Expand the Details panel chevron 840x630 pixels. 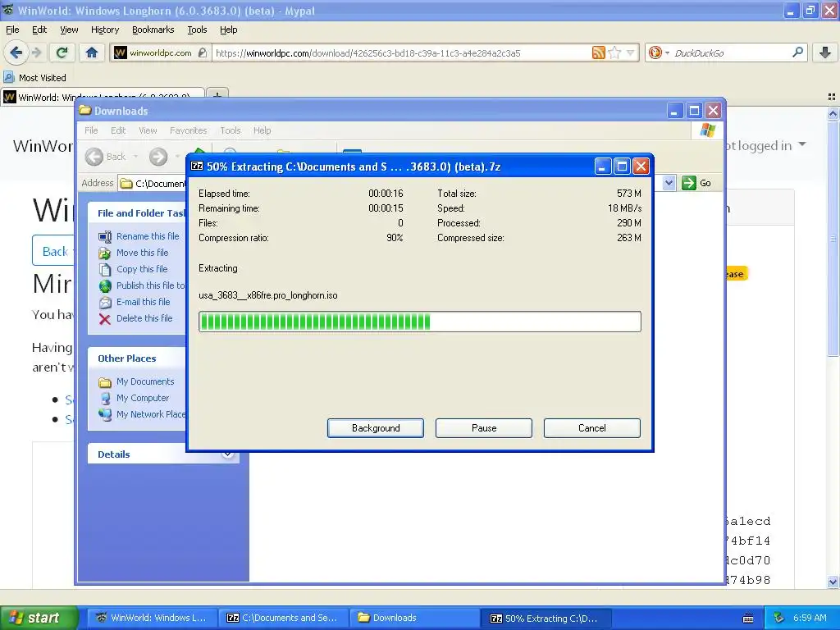tap(228, 454)
